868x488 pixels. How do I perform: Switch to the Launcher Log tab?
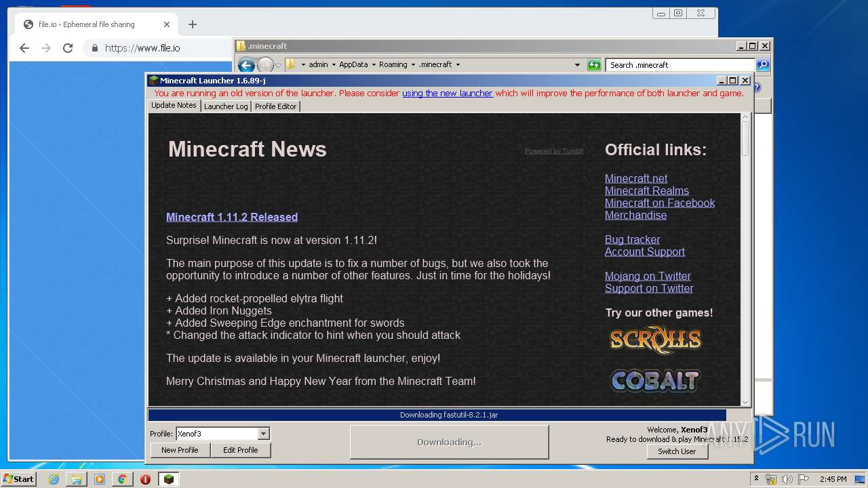pyautogui.click(x=226, y=106)
